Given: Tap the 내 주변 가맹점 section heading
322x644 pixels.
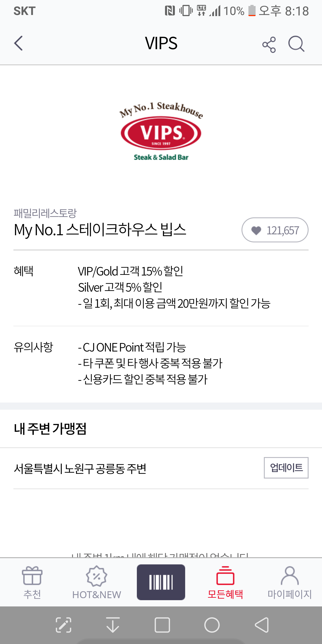Looking at the screenshot, I should (50, 428).
